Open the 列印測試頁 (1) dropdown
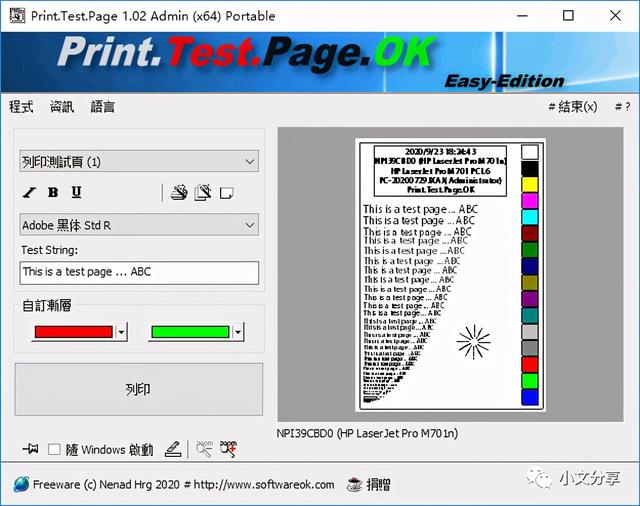640x506 pixels. tap(139, 162)
